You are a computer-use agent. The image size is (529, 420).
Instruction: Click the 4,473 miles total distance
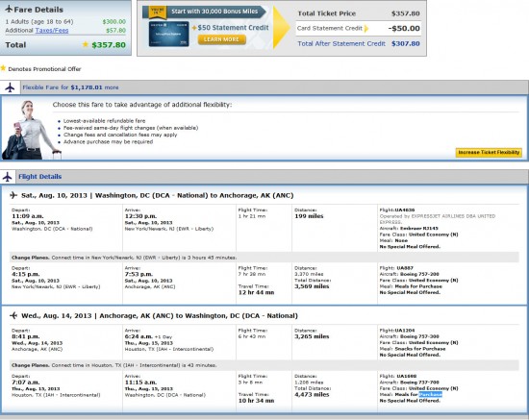312,394
